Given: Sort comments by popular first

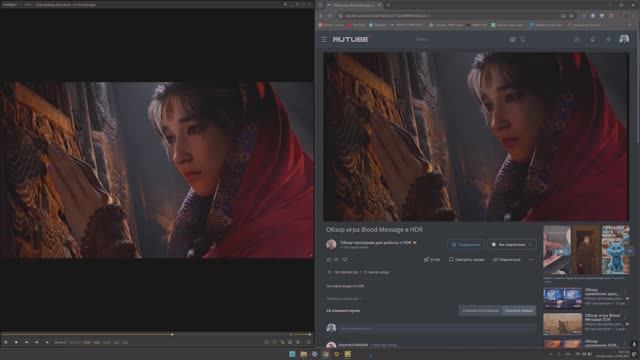Looking at the screenshot, I should coord(480,311).
